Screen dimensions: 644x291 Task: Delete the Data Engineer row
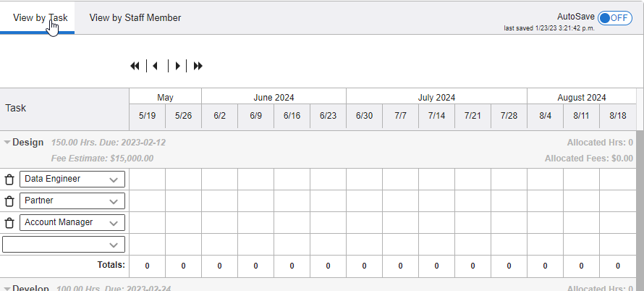point(9,180)
